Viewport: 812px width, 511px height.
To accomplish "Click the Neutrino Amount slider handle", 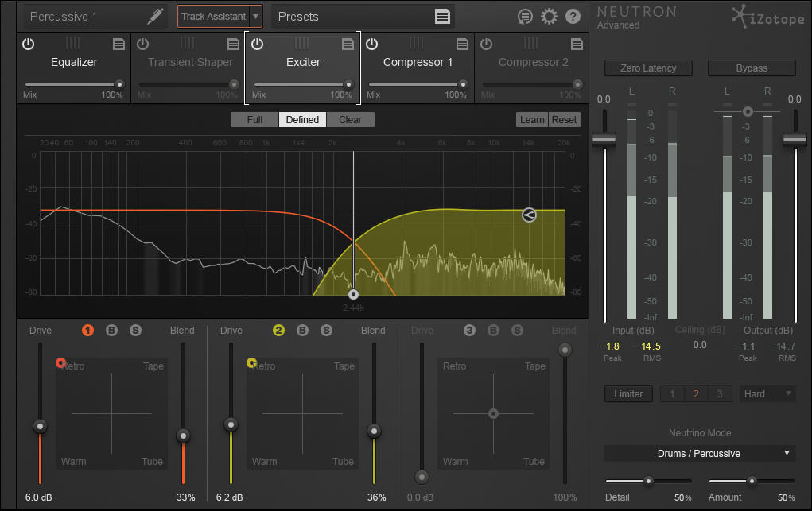I will (x=752, y=481).
